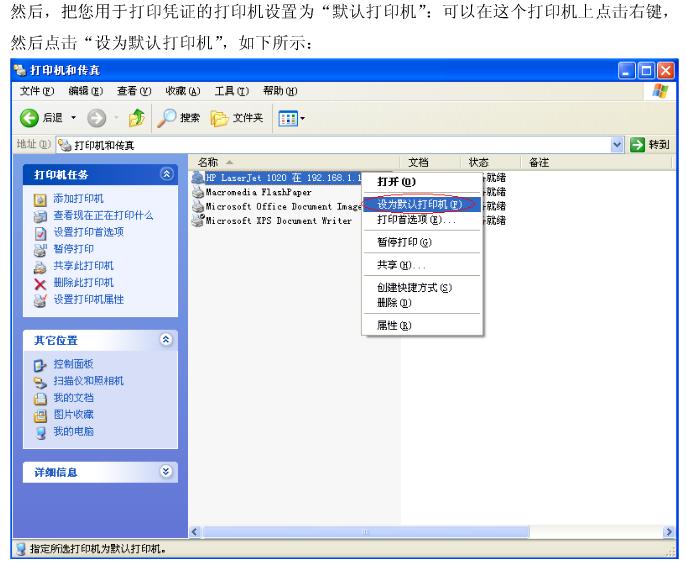Viewport: 686px width, 573px height.
Task: Open the 工具(T) menu
Action: [231, 91]
